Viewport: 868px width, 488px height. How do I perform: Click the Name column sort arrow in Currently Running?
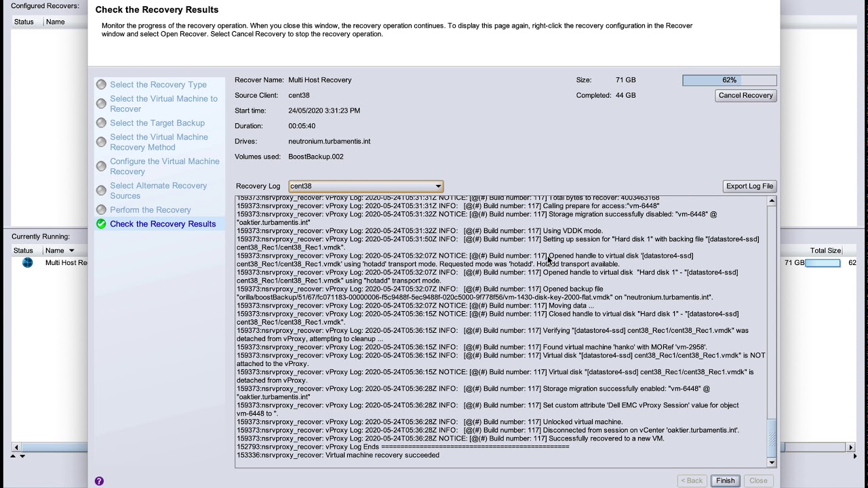(71, 251)
